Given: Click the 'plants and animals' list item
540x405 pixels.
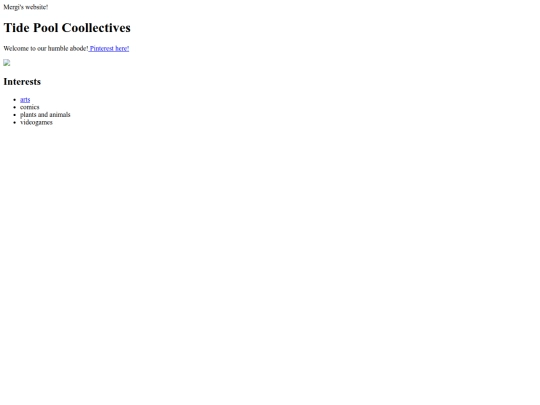Looking at the screenshot, I should [45, 115].
